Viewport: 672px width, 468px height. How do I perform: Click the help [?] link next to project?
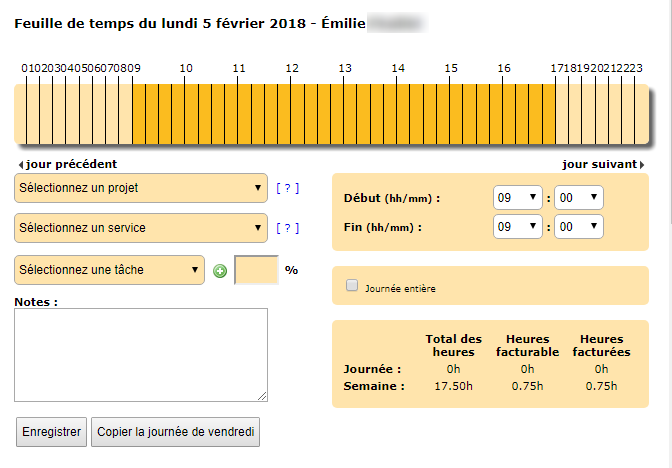coord(287,187)
